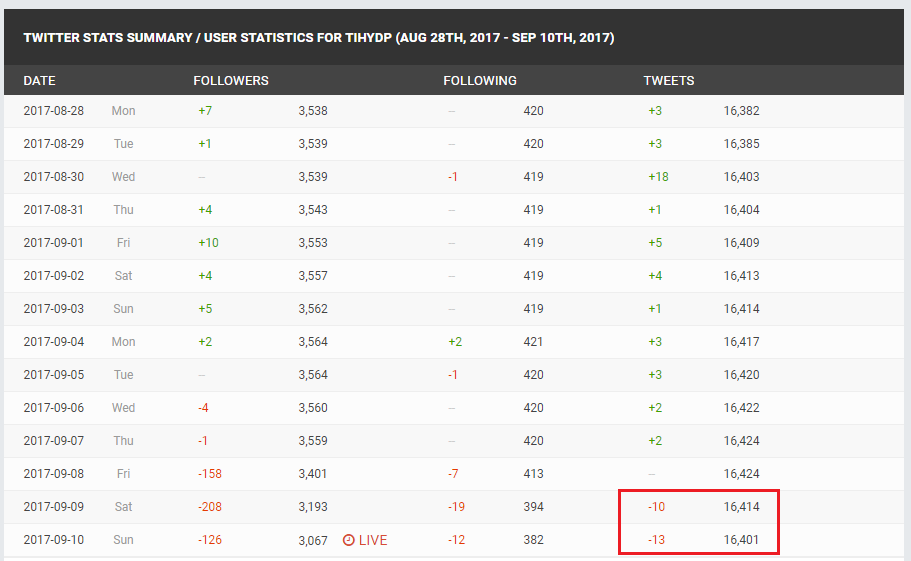Viewport: 911px width, 561px height.
Task: Click followers count 3,067
Action: click(313, 541)
